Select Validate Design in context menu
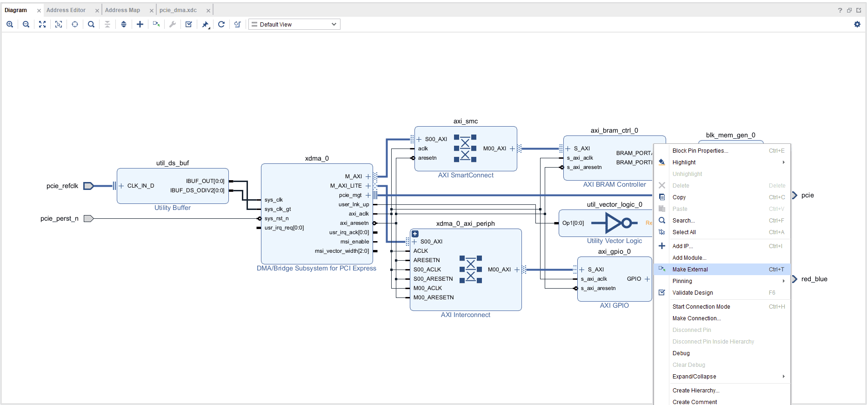 tap(693, 293)
